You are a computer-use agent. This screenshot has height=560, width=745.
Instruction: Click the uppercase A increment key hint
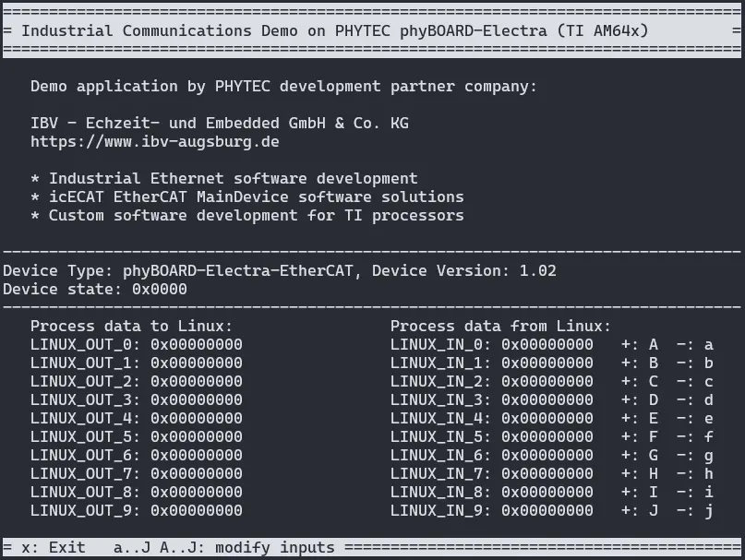[654, 344]
